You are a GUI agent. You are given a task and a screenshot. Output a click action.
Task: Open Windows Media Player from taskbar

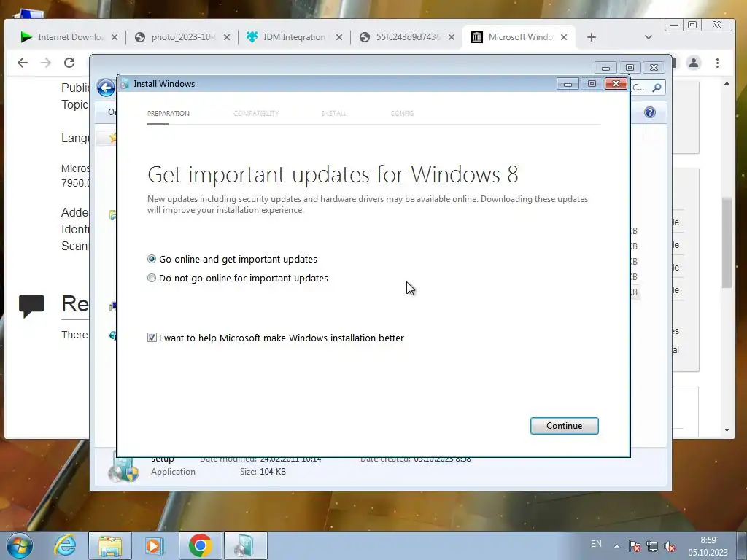point(155,545)
